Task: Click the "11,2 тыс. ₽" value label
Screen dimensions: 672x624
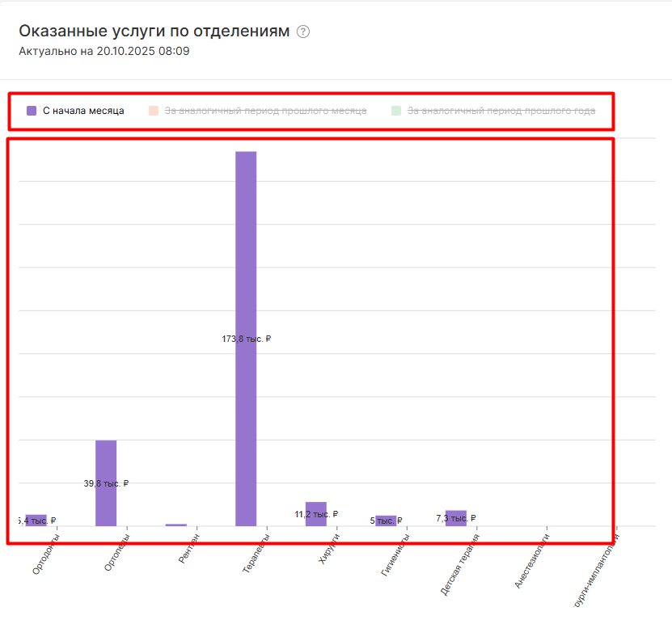Action: [x=316, y=514]
